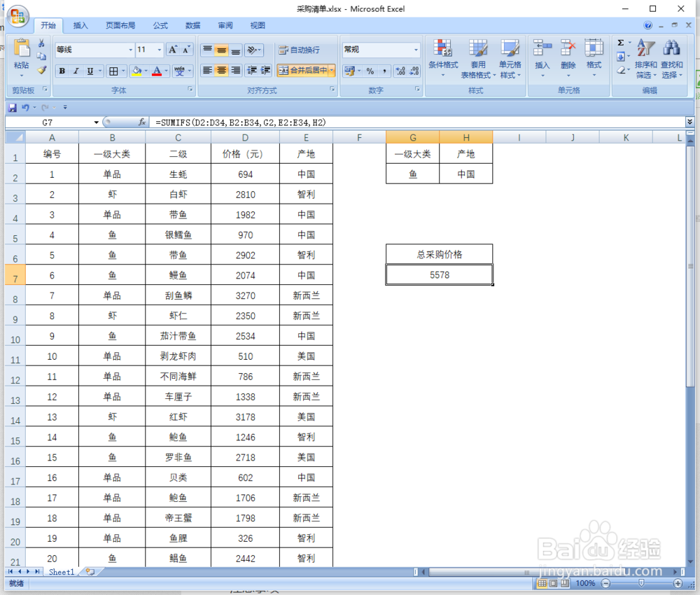Toggle center horizontal alignment
Viewport: 700px width, 595px height.
pyautogui.click(x=221, y=70)
